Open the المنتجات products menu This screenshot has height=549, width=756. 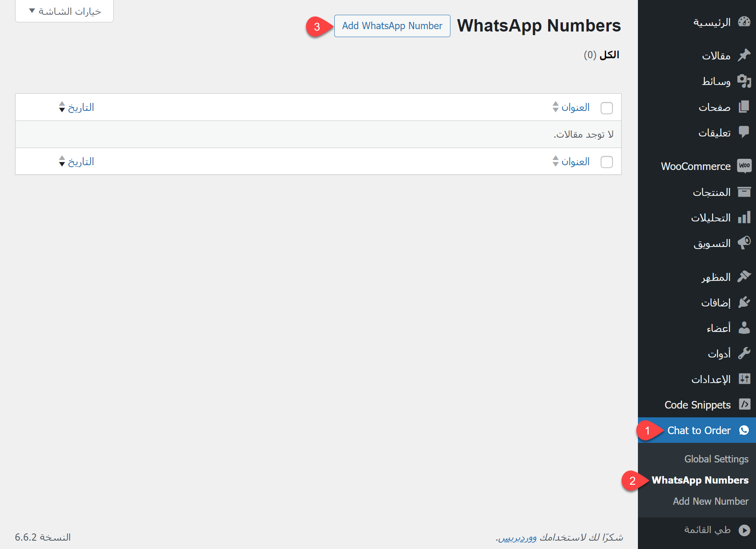pos(697,192)
